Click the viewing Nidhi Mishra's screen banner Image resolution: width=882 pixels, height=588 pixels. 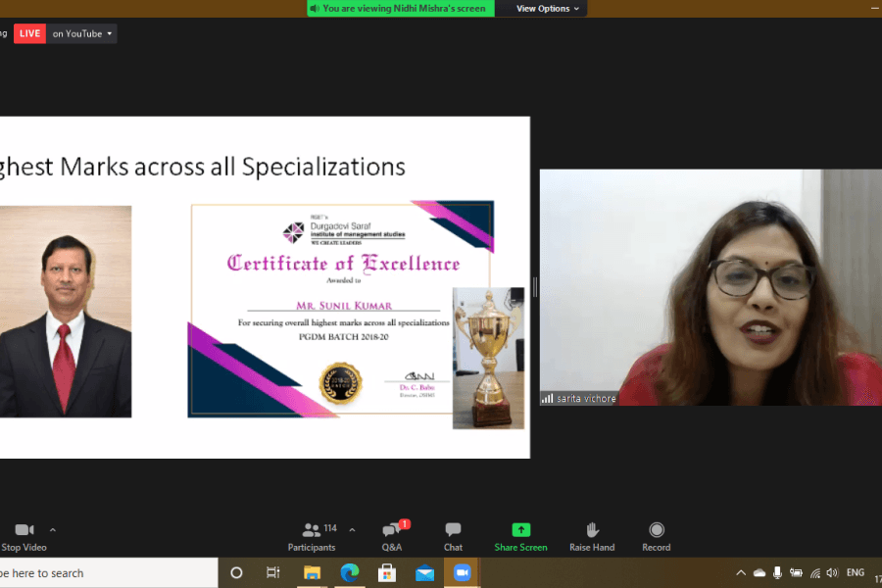point(401,9)
